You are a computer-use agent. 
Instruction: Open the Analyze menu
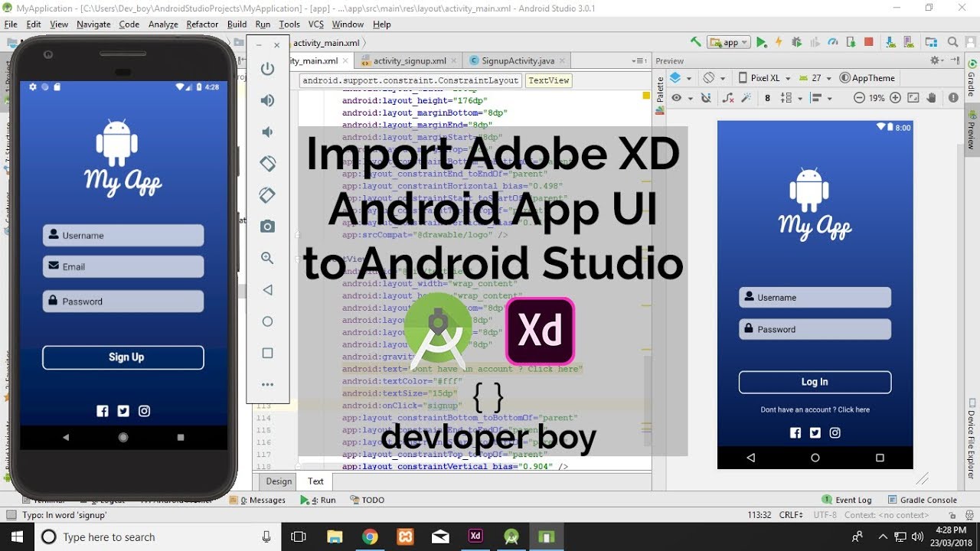click(x=163, y=24)
